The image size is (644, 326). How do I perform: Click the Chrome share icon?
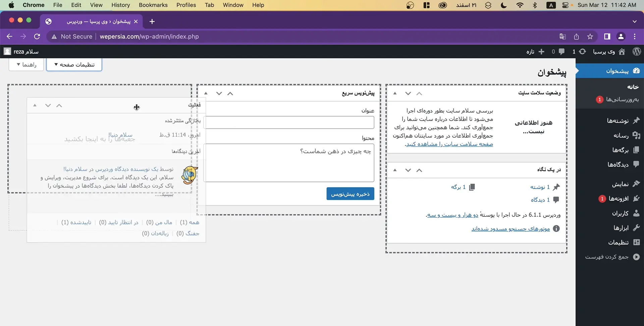[x=576, y=37]
